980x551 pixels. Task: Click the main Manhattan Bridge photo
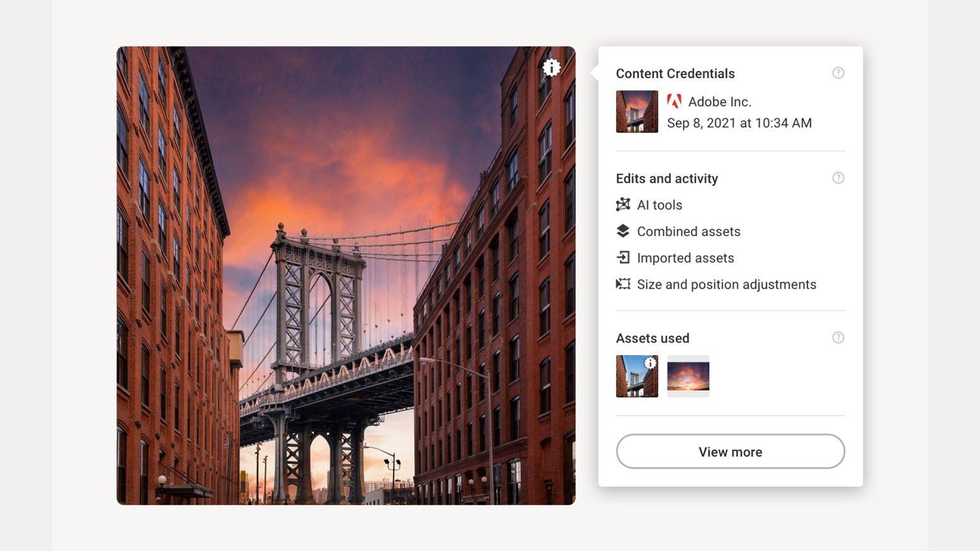[x=346, y=275]
